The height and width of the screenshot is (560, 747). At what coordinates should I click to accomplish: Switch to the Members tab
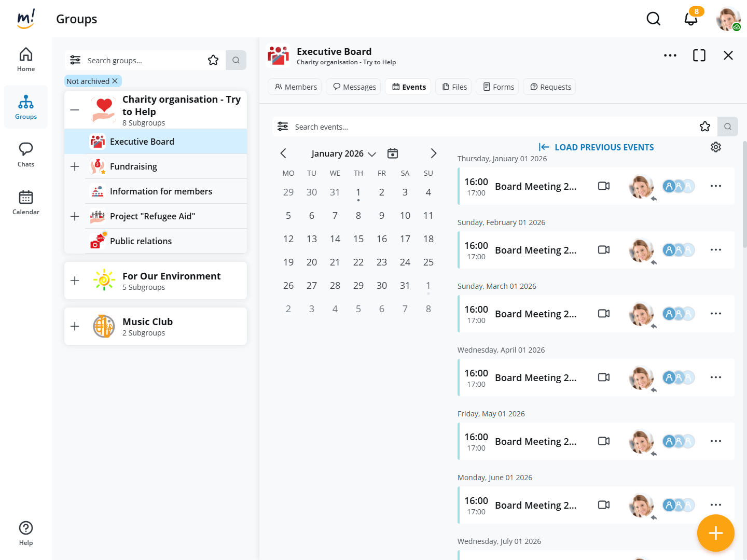pos(295,87)
